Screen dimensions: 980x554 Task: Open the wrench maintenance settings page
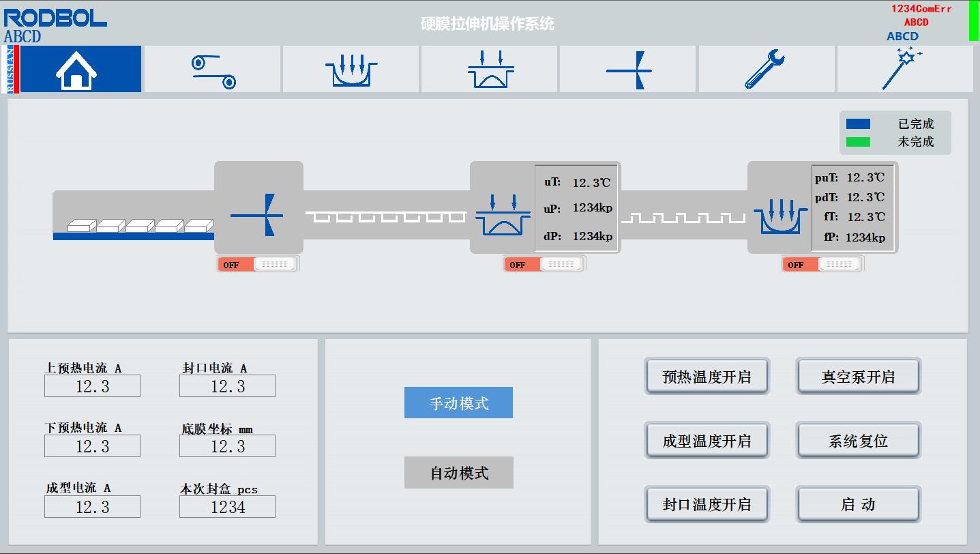[767, 69]
